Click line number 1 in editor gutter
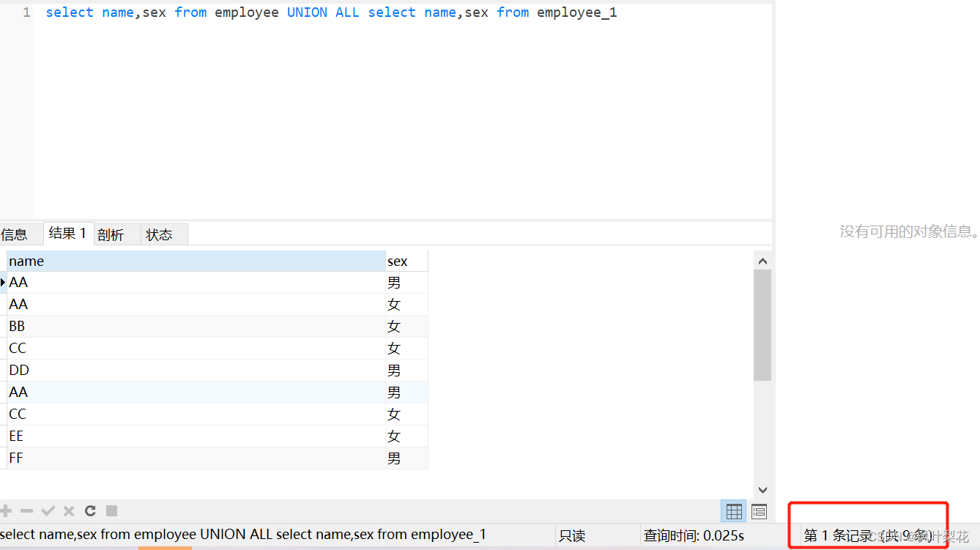Image resolution: width=980 pixels, height=550 pixels. click(26, 12)
